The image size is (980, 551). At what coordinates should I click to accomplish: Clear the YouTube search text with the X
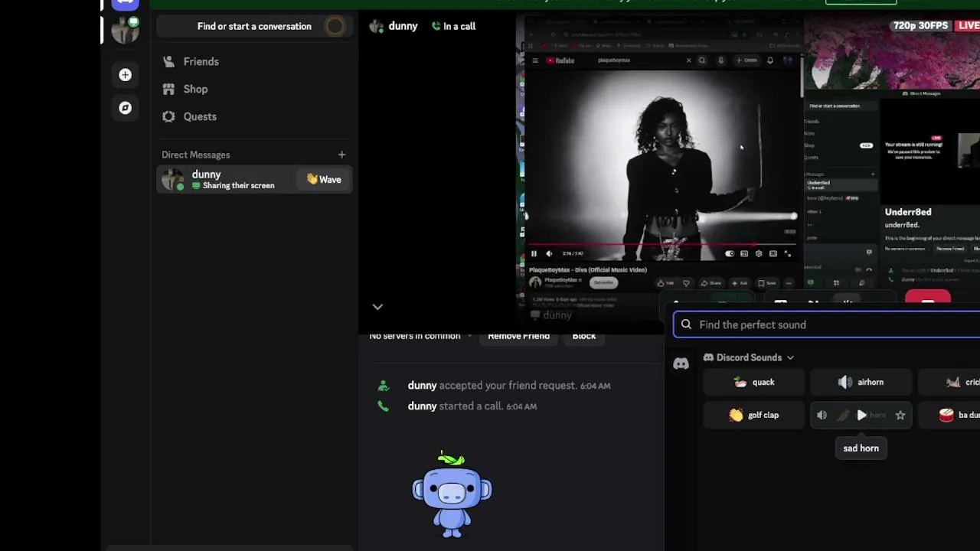(688, 60)
